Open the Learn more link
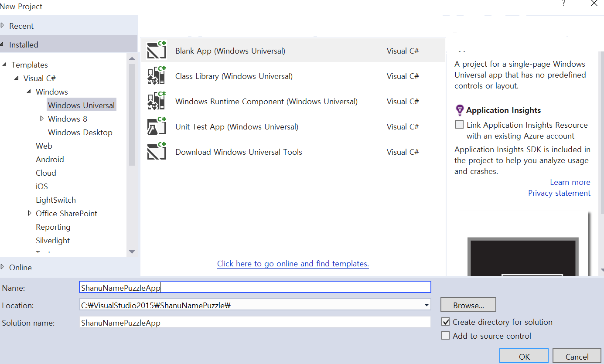This screenshot has width=604, height=364. (x=570, y=182)
